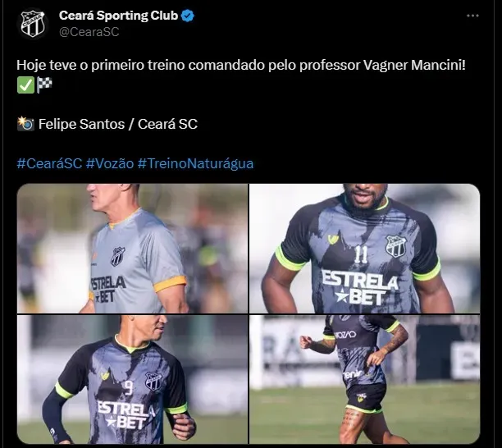This screenshot has height=448, width=502.
Task: Open the #TreinoNaturágua hashtag
Action: [195, 163]
